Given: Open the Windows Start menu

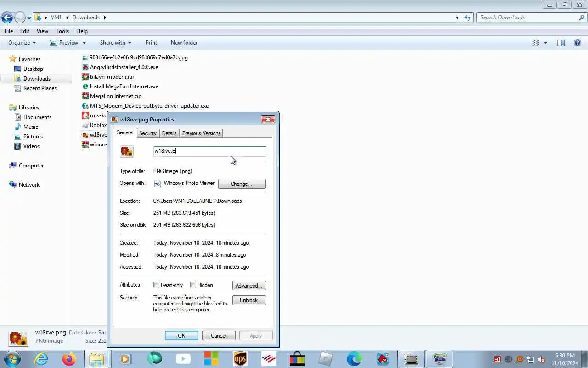Looking at the screenshot, I should (12, 359).
